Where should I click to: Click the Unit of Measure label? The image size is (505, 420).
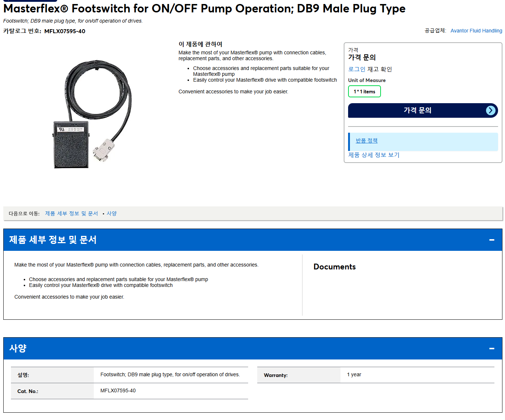pyautogui.click(x=367, y=80)
